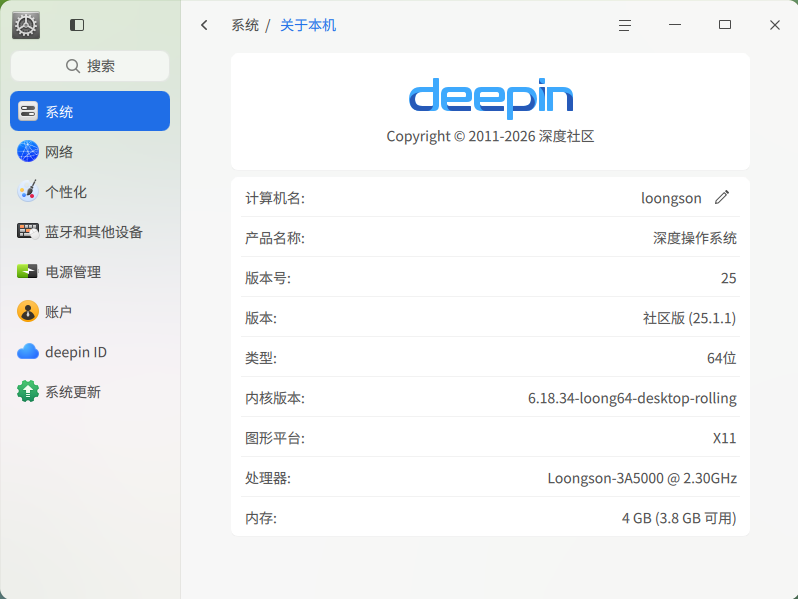Click the 系统更新 green gear icon
Screen dimensions: 798x599
tap(28, 391)
